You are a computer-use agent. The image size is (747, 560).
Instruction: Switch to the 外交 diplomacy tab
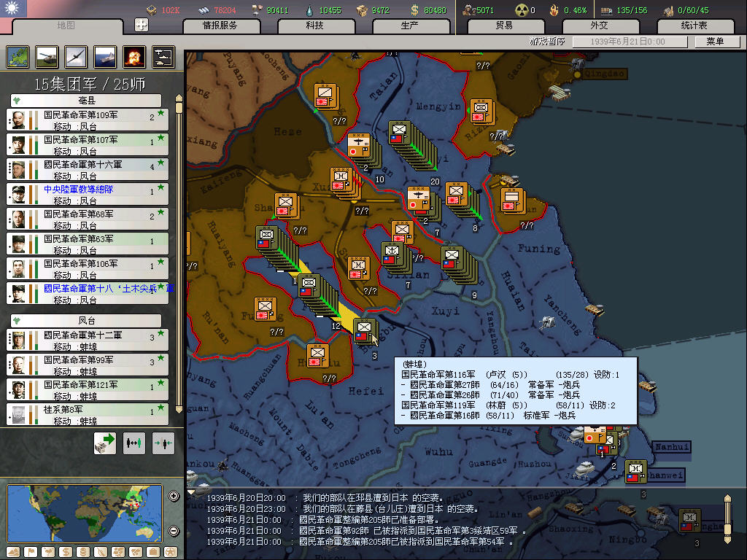599,26
